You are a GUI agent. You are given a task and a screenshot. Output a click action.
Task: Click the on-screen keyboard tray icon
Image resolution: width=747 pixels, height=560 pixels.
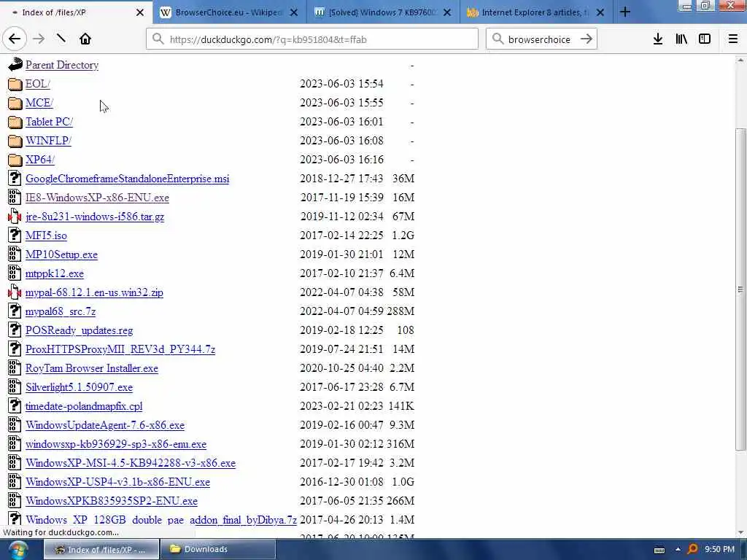[x=659, y=550]
